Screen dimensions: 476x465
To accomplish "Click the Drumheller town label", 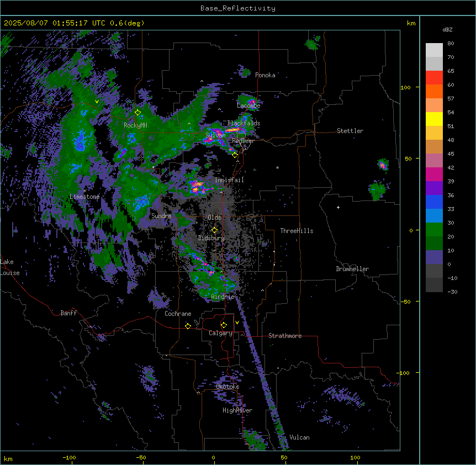I will pos(352,269).
